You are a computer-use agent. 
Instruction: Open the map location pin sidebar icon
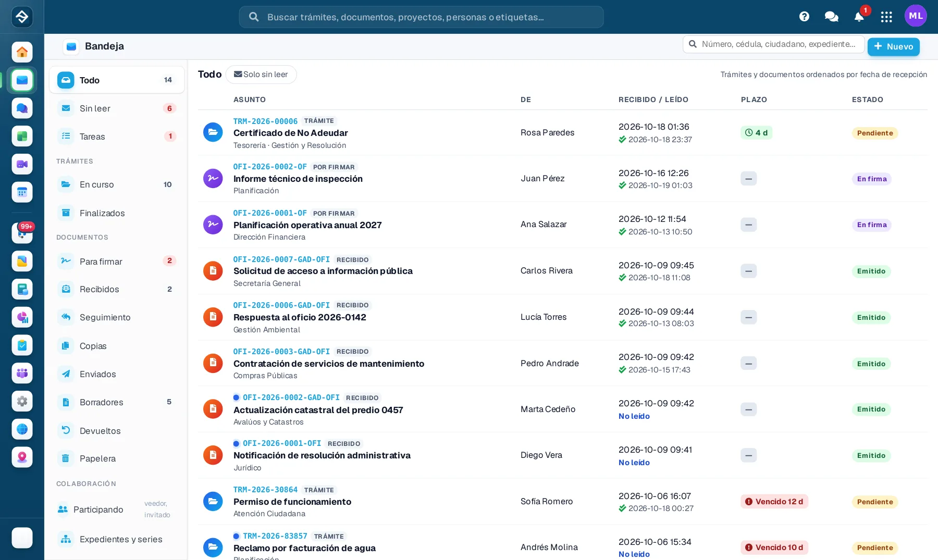[x=22, y=457]
